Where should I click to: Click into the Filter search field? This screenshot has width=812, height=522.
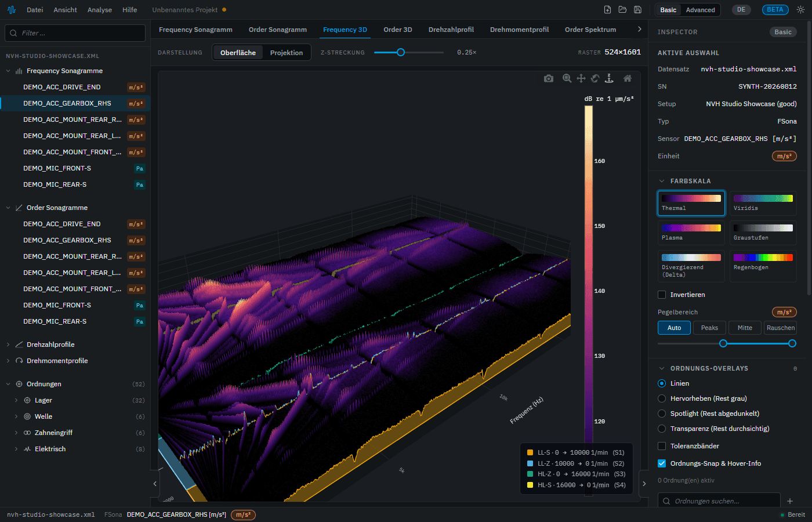(75, 33)
